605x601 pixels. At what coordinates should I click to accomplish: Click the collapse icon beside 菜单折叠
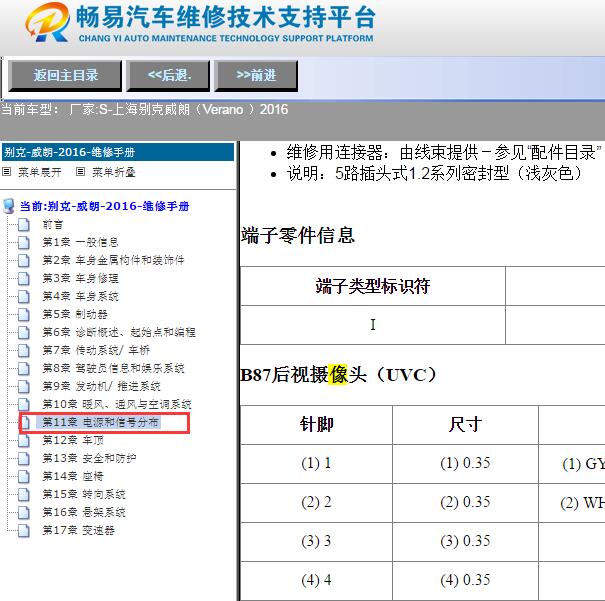[80, 172]
